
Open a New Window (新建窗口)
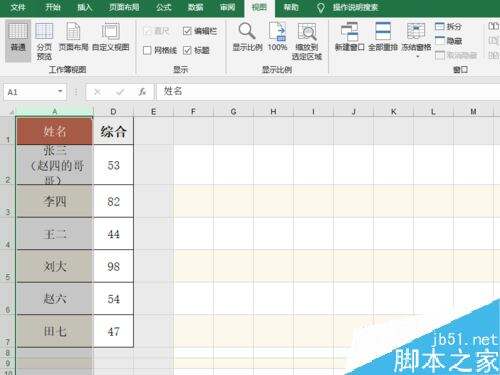coord(349,37)
